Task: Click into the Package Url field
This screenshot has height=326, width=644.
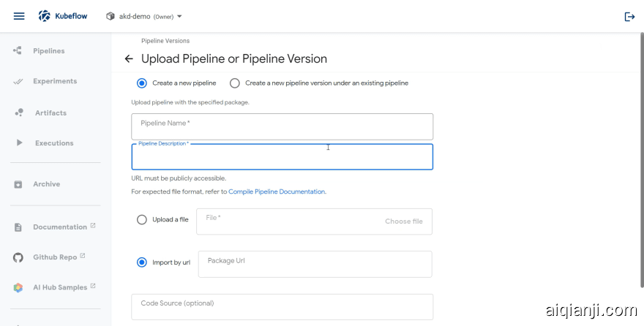Action: tap(315, 264)
